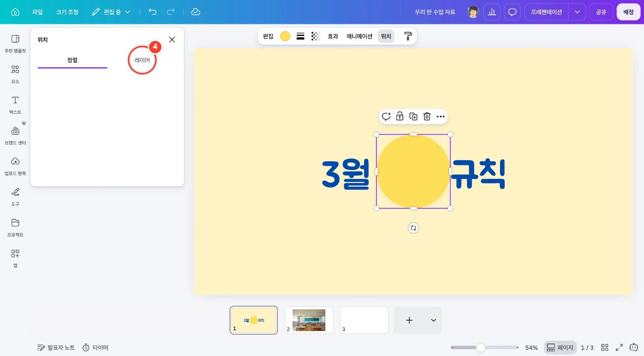This screenshot has width=644, height=356.
Task: Open the analytics chart icon
Action: [x=492, y=12]
